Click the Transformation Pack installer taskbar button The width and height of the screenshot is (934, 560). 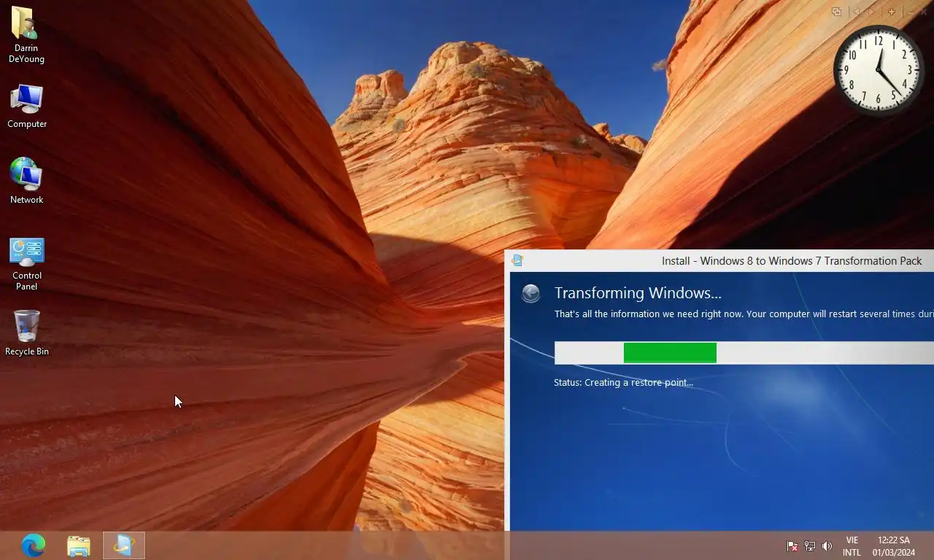(x=124, y=545)
